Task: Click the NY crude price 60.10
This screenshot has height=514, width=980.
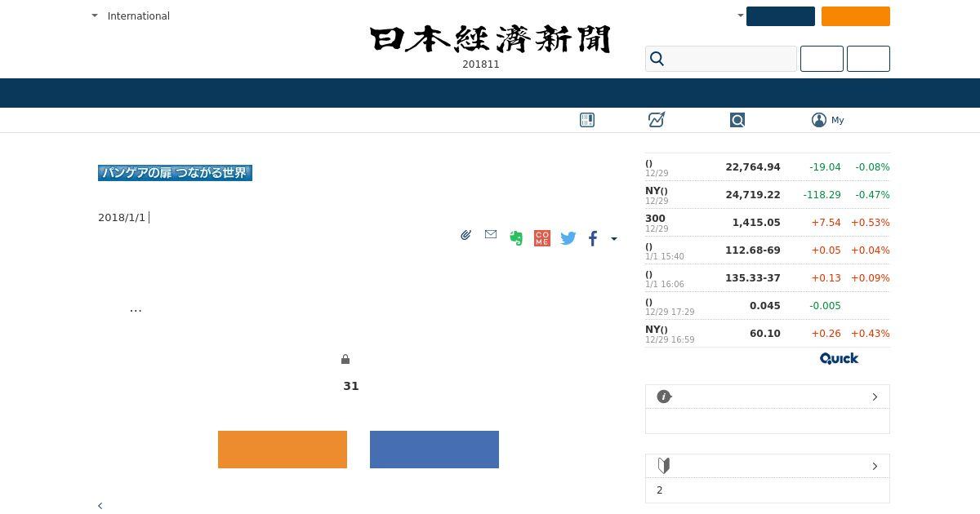Action: click(765, 334)
